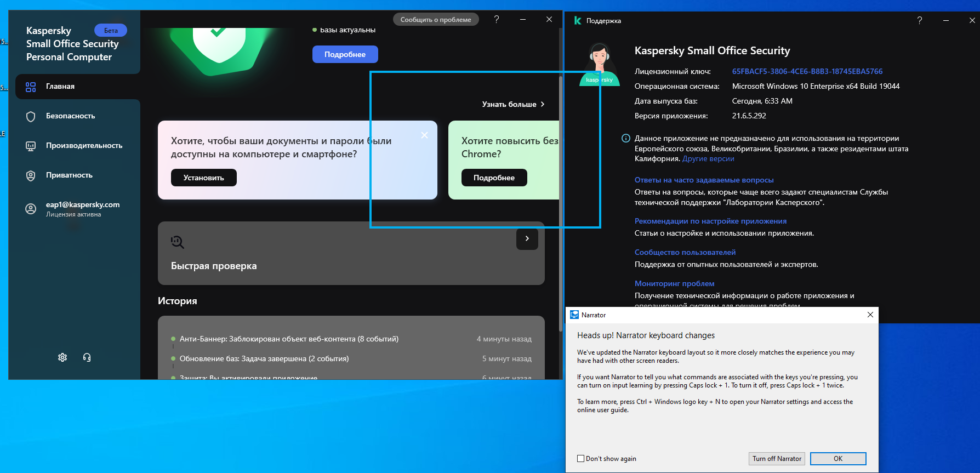Screen dimensions: 980x473
Task: Click the Быстрая проверка scan icon
Action: pos(178,242)
